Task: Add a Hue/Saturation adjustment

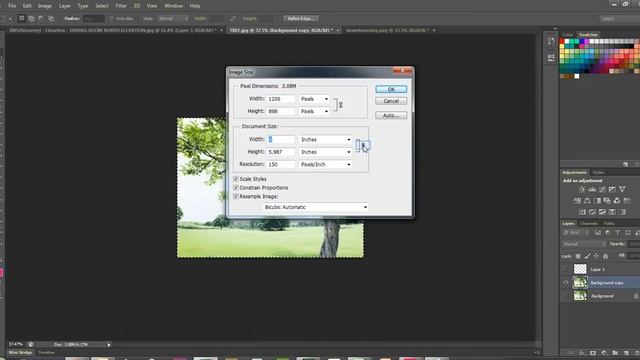Action: 577,200
